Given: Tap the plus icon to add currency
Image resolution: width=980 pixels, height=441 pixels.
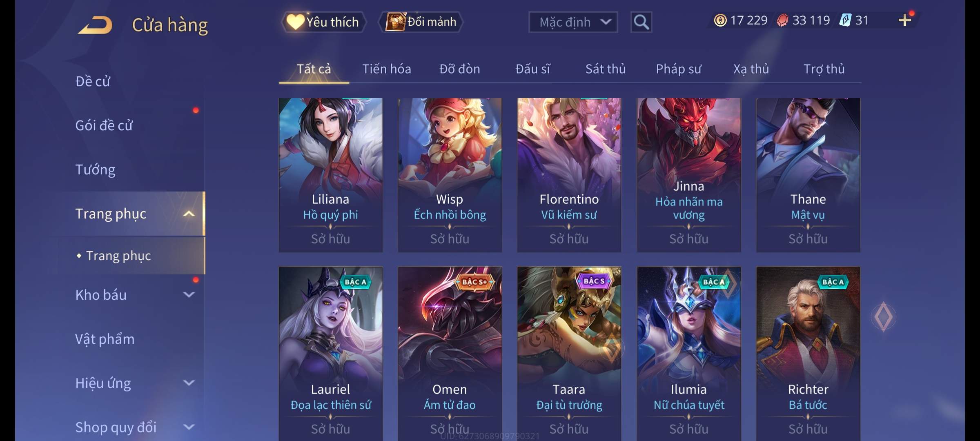Looking at the screenshot, I should point(904,20).
